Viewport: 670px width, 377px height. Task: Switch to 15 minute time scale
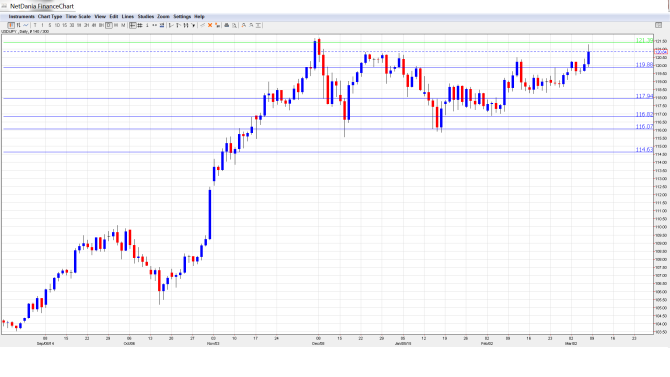click(x=65, y=25)
